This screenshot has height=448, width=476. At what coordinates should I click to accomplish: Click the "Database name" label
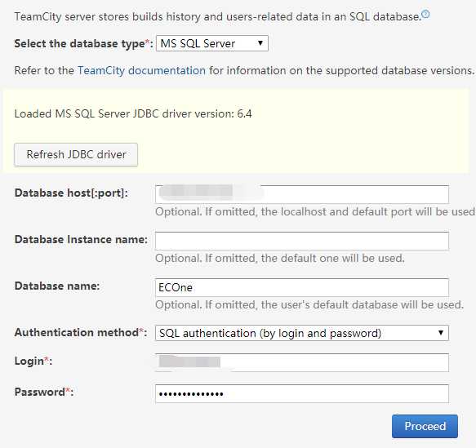click(57, 286)
